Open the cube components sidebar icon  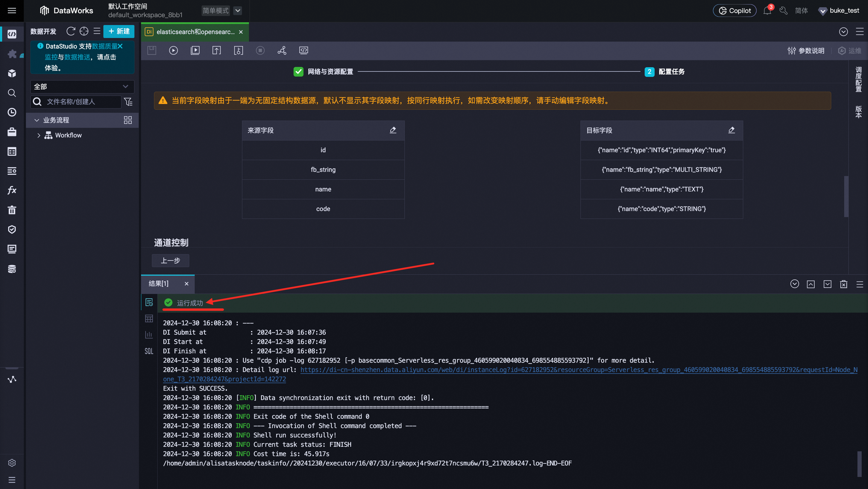click(12, 74)
